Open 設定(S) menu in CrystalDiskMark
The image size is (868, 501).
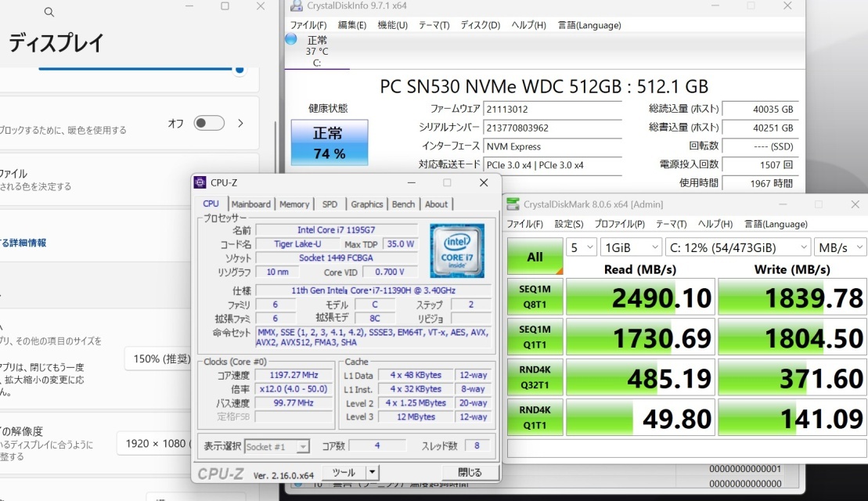point(569,224)
